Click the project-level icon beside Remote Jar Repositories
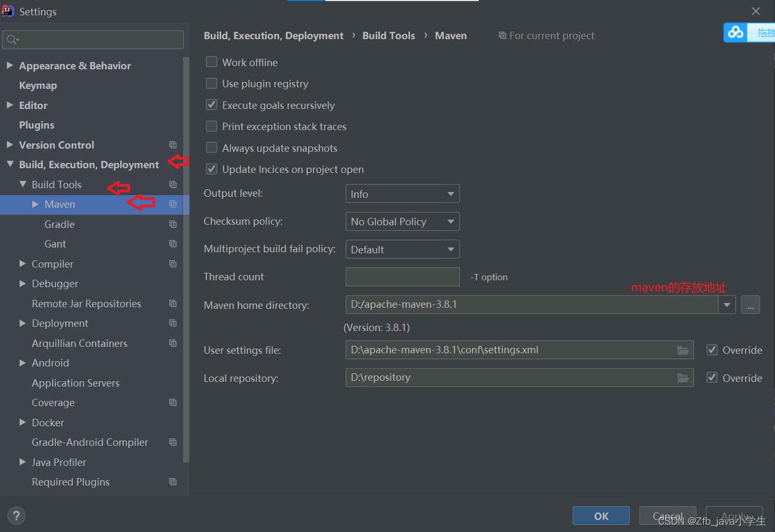The height and width of the screenshot is (532, 775). coord(172,304)
